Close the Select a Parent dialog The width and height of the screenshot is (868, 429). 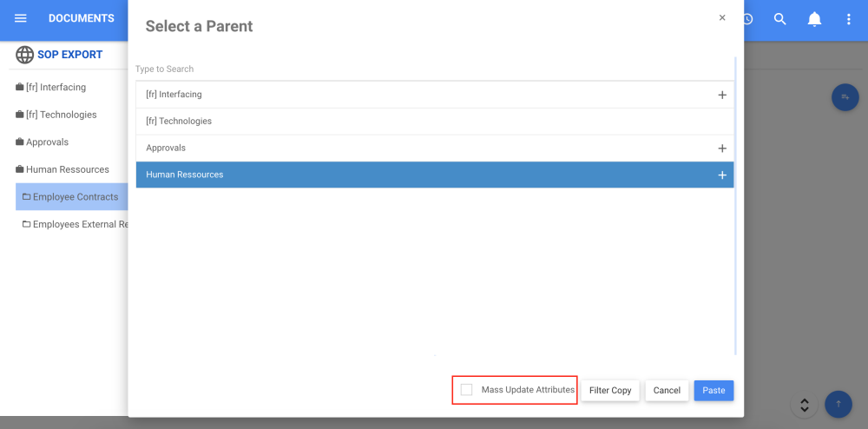coord(722,17)
